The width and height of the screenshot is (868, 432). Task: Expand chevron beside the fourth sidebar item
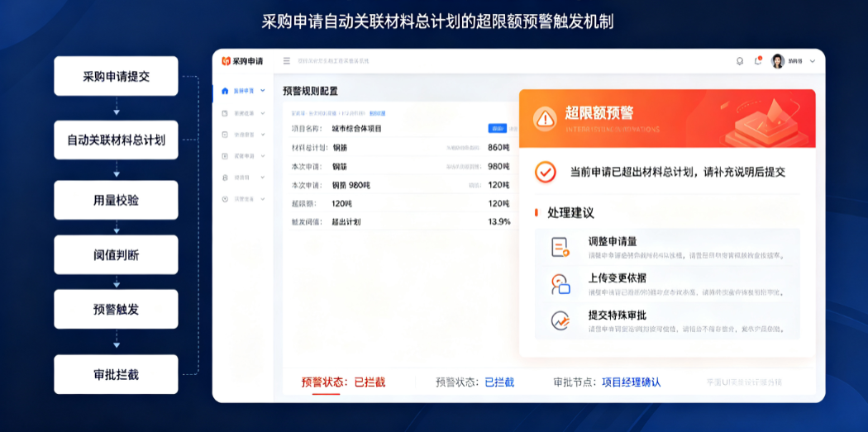click(x=262, y=156)
